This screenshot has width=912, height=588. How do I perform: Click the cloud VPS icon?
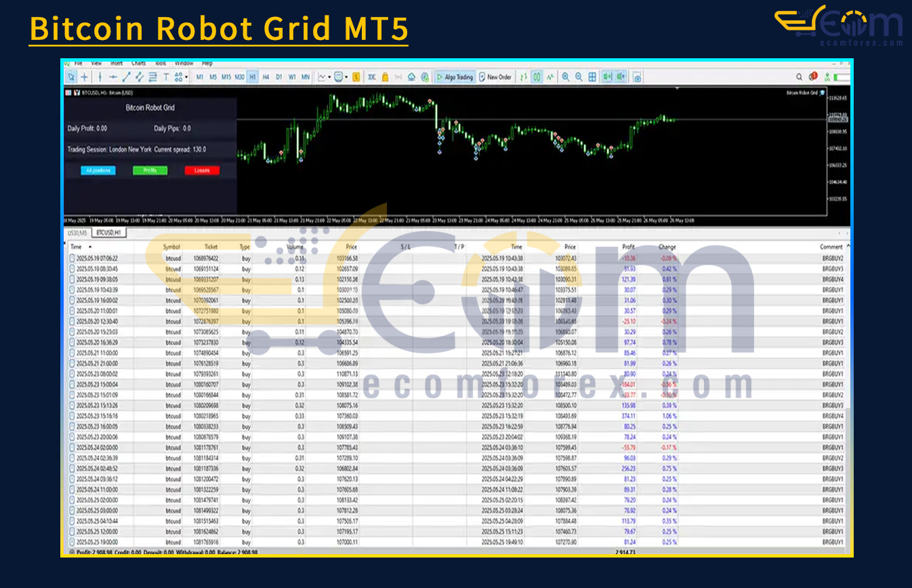(412, 77)
